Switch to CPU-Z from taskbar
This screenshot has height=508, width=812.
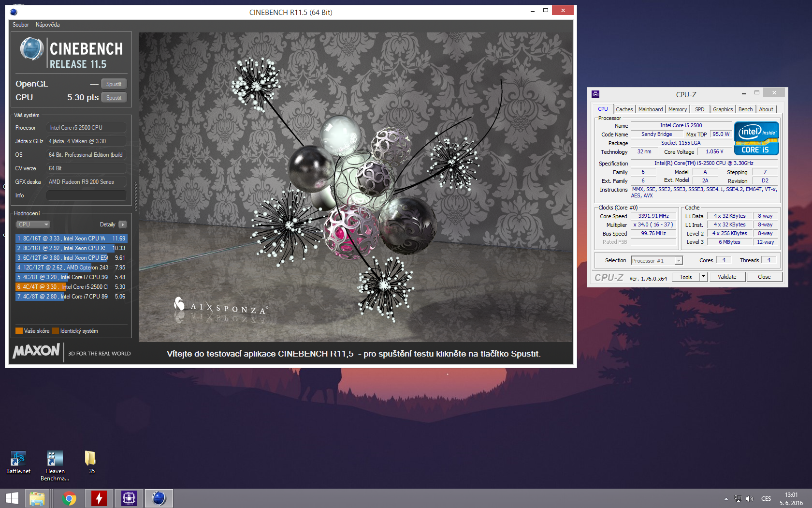(x=129, y=498)
